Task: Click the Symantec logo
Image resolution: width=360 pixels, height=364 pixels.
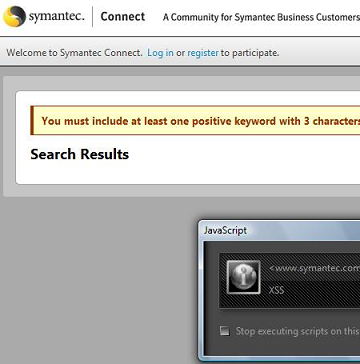Action: [44, 16]
